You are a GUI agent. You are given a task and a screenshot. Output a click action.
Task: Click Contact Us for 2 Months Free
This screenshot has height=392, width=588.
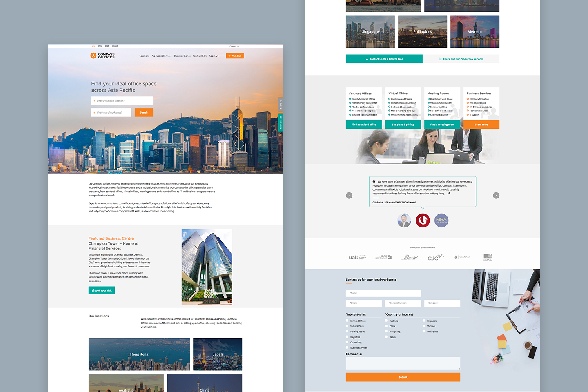(x=384, y=59)
